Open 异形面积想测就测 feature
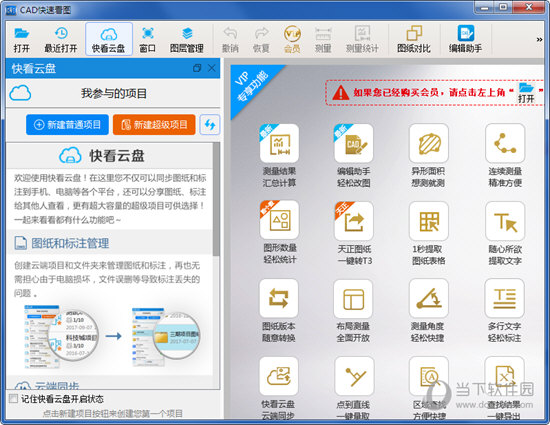Image resolution: width=550 pixels, height=425 pixels. [x=428, y=156]
